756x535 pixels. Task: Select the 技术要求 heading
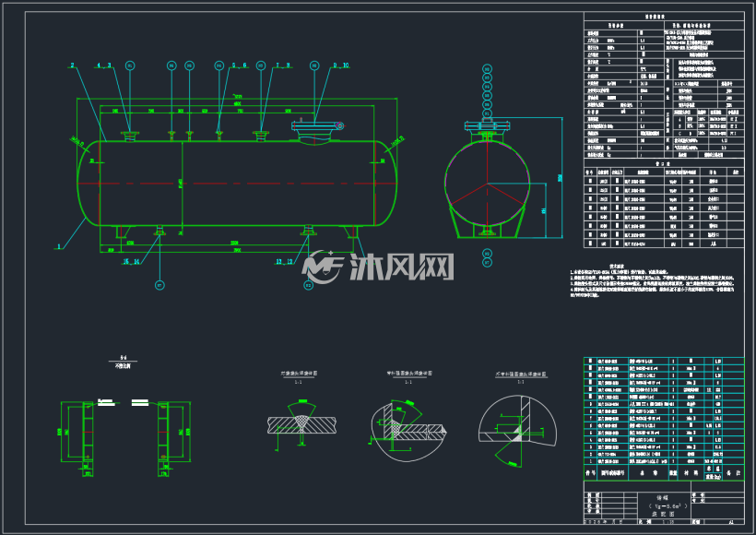pyautogui.click(x=617, y=266)
